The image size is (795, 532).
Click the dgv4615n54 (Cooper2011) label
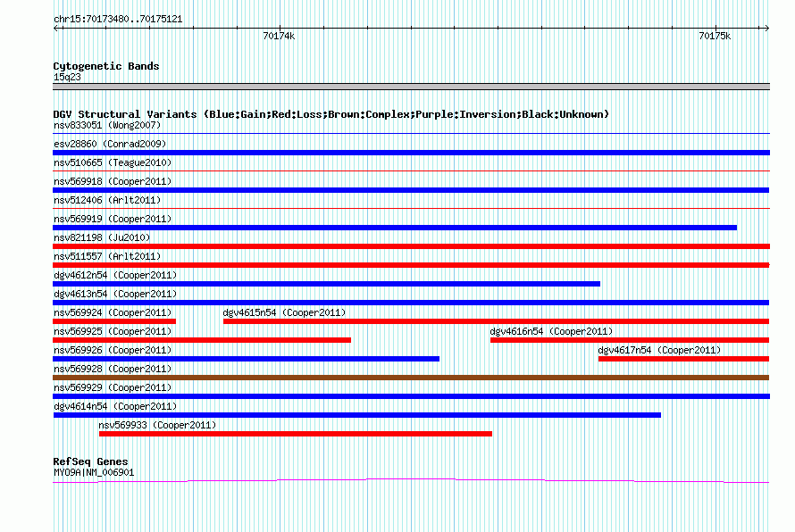tap(284, 312)
